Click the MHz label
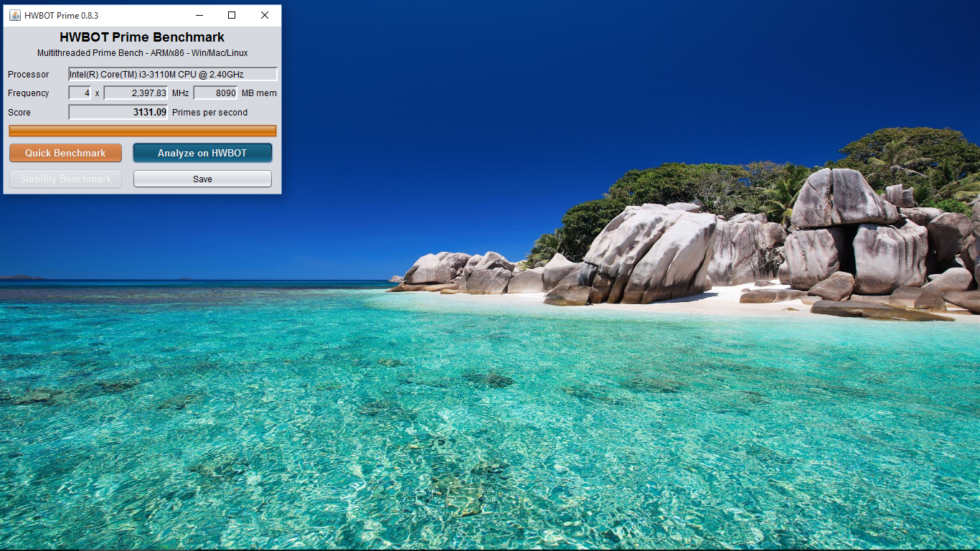The width and height of the screenshot is (980, 551). [x=180, y=93]
